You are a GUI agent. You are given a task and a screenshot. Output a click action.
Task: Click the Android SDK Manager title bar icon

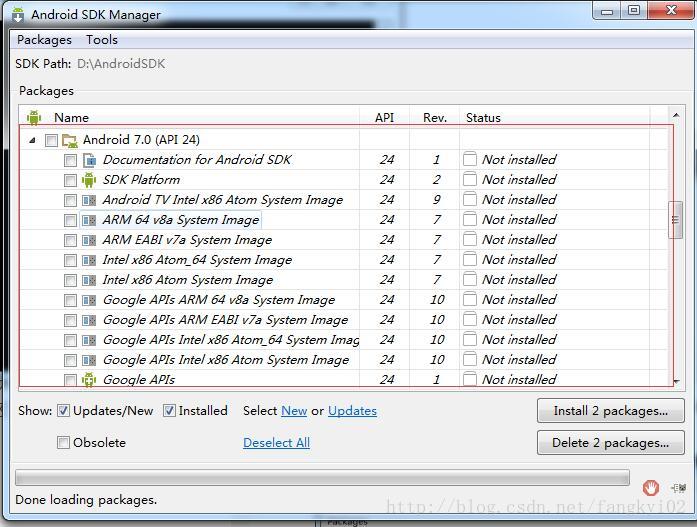18,15
